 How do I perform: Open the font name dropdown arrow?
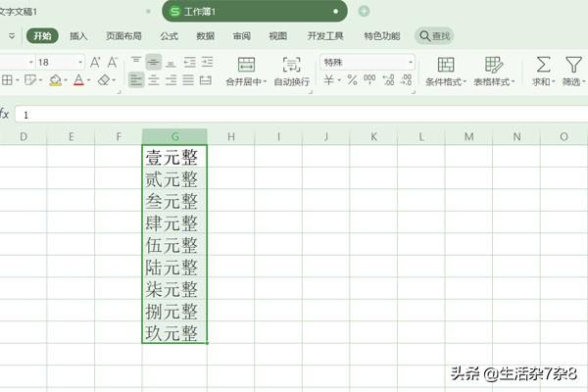[30, 63]
